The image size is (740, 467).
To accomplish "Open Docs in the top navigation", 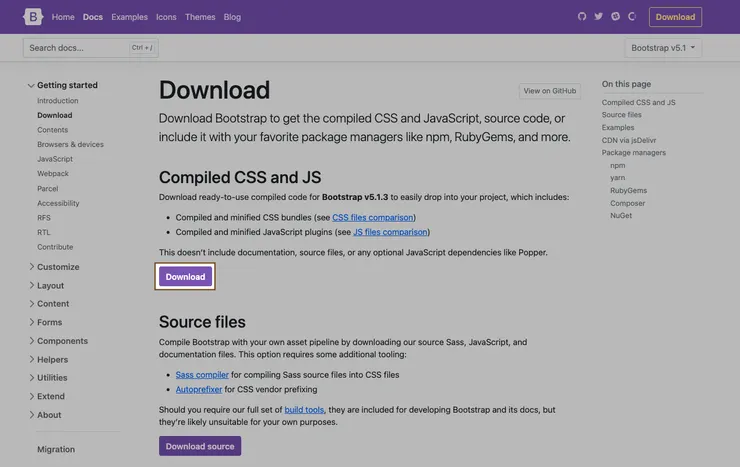I will pos(92,17).
